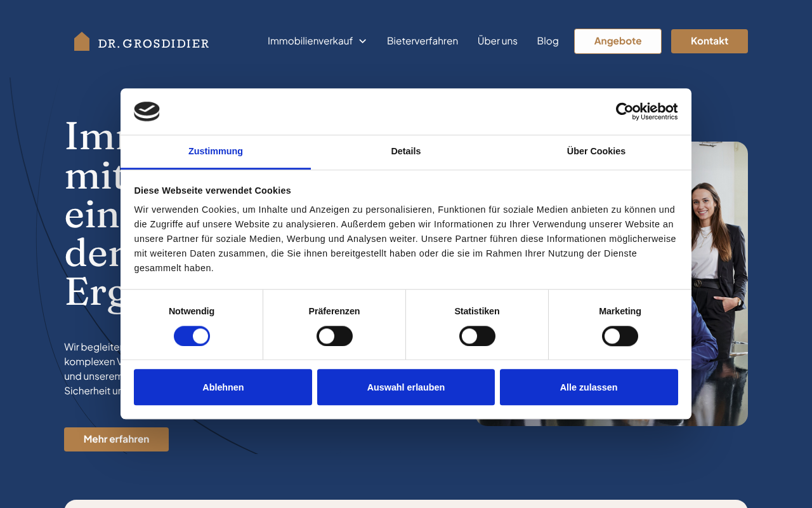Viewport: 812px width, 508px height.
Task: Open the Blog menu item
Action: point(547,41)
